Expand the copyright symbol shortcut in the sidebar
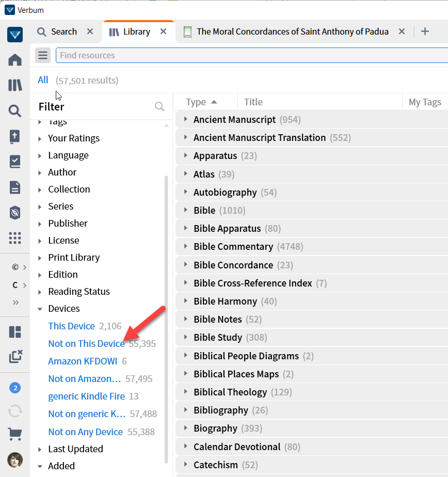 tap(19, 267)
